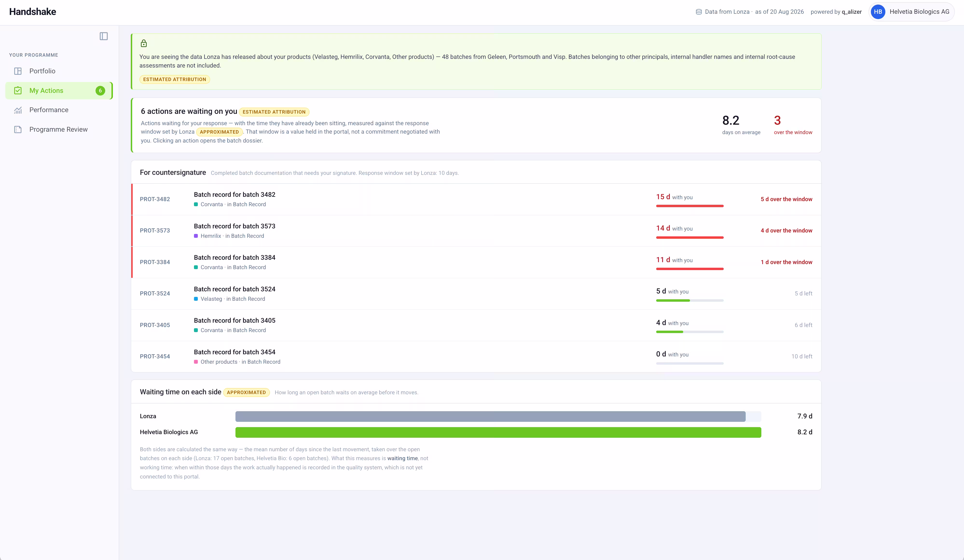Click the as of 20 Aug 2026 date
This screenshot has width=964, height=560.
[779, 12]
